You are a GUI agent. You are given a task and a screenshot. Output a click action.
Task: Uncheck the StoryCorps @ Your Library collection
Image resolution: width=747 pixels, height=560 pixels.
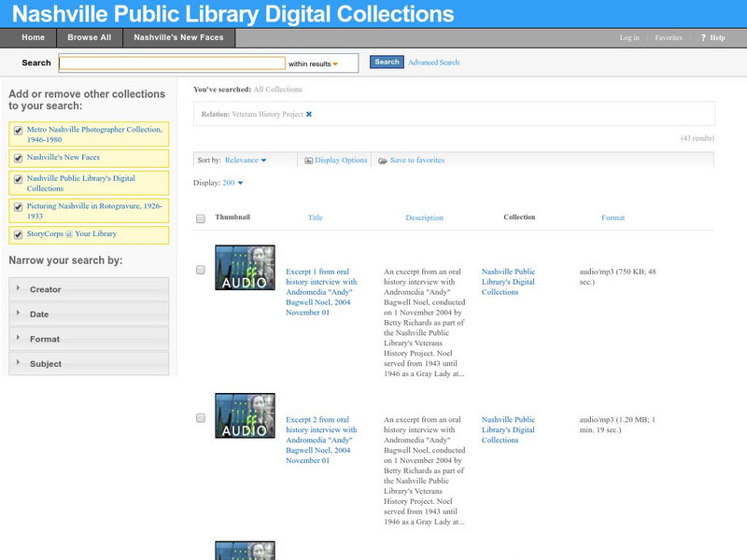[x=16, y=233]
